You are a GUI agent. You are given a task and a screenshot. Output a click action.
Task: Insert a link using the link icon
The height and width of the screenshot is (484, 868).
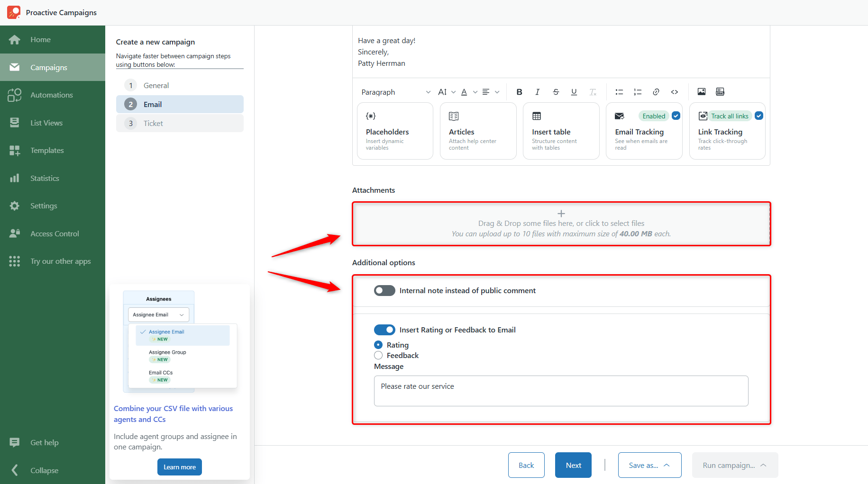[656, 92]
